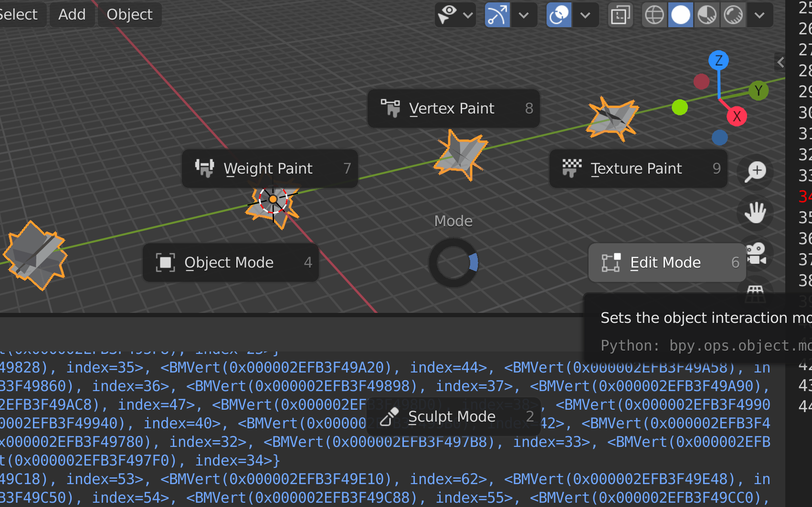Viewport: 812px width, 507px height.
Task: Click the Toggle X-Ray icon
Action: (620, 15)
